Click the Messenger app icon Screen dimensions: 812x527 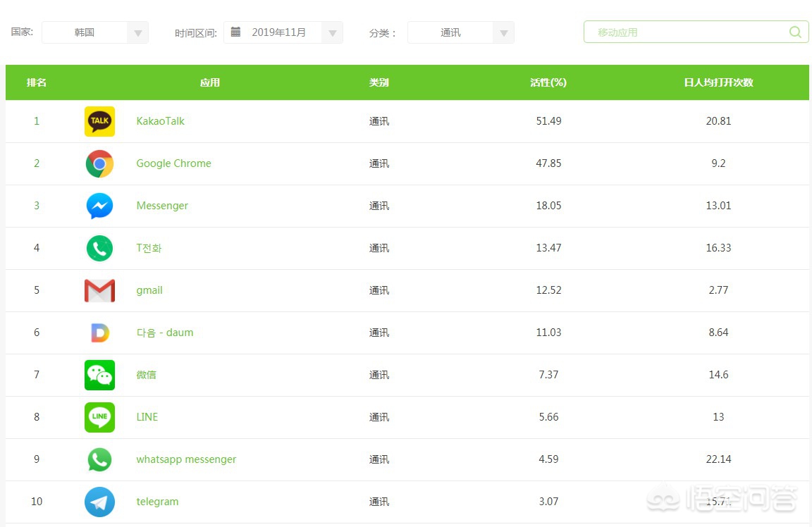(x=99, y=206)
